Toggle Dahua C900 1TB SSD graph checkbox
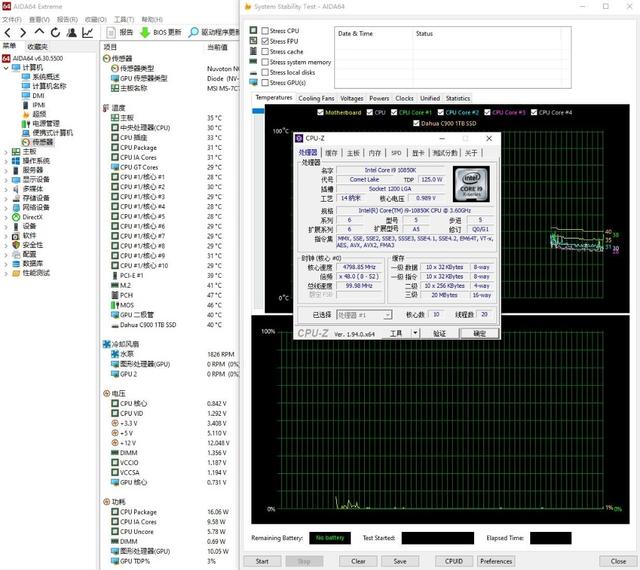The height and width of the screenshot is (570, 640). (416, 123)
